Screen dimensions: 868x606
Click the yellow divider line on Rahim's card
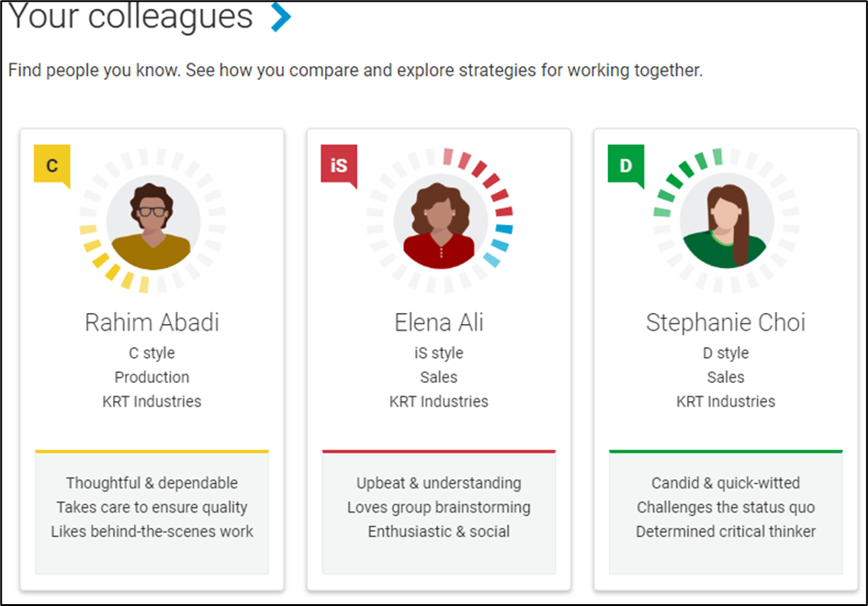[152, 451]
